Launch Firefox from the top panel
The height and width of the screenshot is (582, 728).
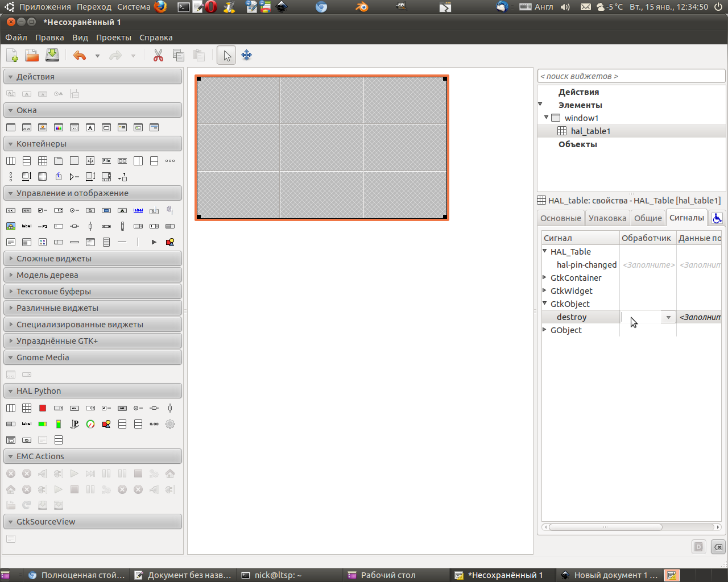coord(160,7)
